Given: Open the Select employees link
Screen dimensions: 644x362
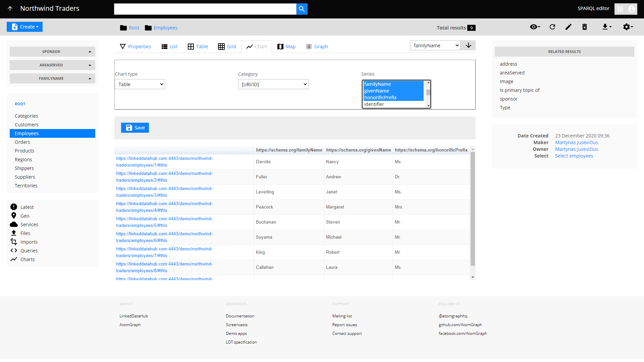Looking at the screenshot, I should [574, 156].
